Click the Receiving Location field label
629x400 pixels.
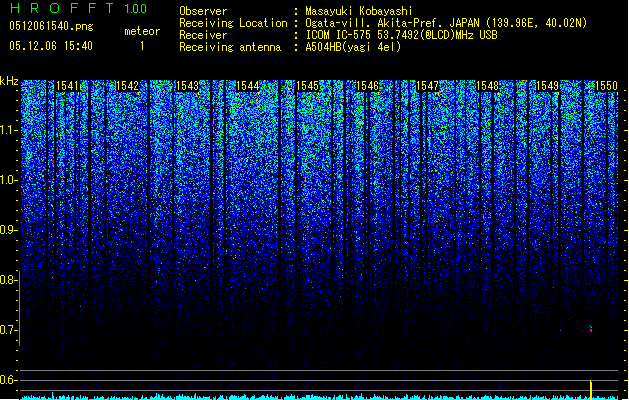pos(233,23)
